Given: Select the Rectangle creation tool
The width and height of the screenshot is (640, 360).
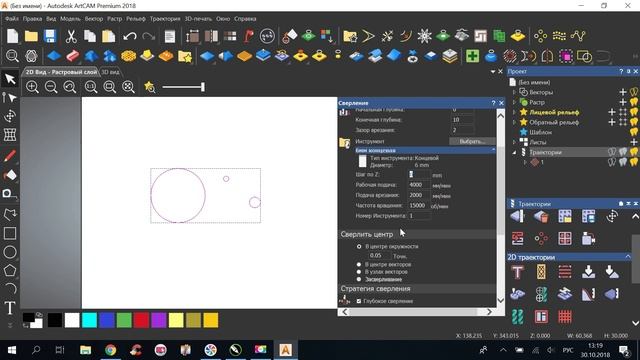Looking at the screenshot, I should pyautogui.click(x=10, y=233).
